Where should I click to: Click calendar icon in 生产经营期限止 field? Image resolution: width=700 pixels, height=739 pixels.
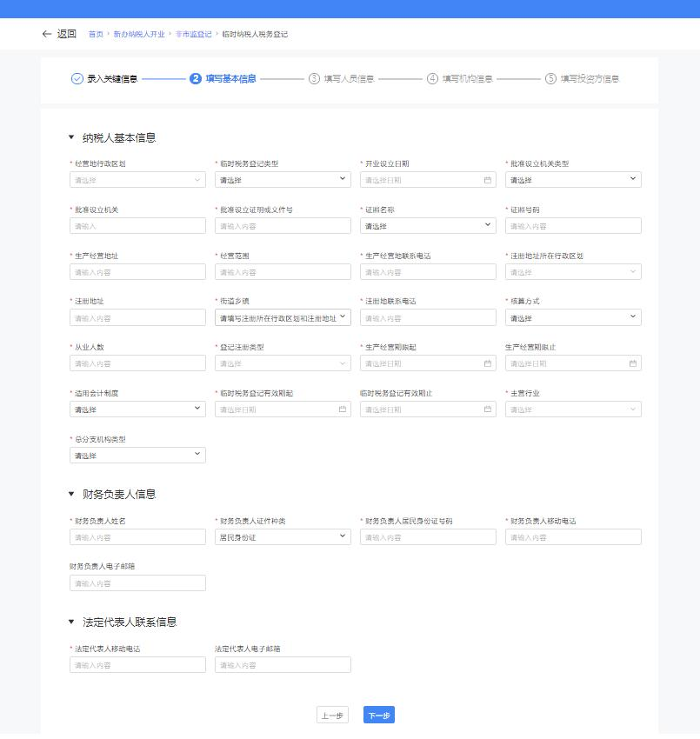pos(633,363)
